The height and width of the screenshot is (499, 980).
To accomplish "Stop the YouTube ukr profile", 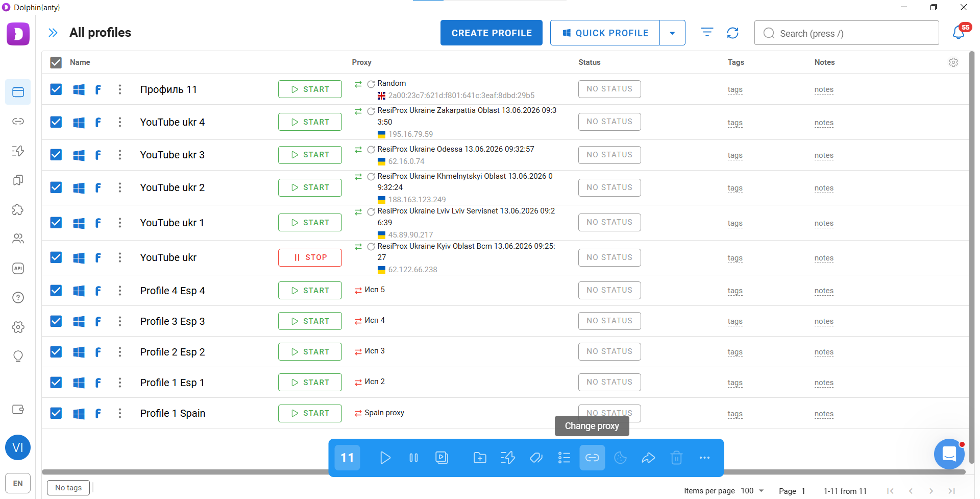I will (x=310, y=257).
